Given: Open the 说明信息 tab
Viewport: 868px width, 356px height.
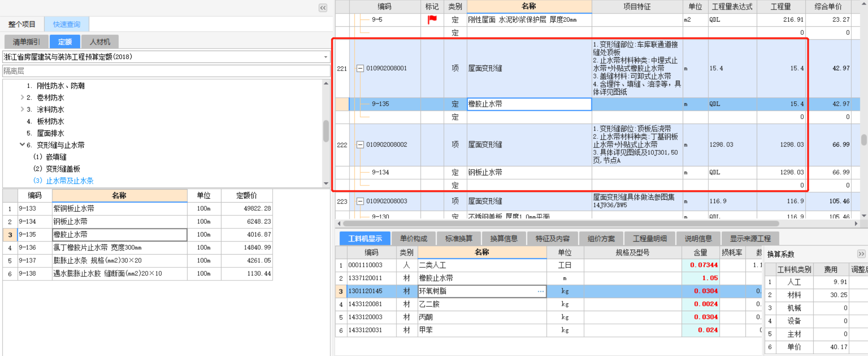Looking at the screenshot, I should pyautogui.click(x=698, y=238).
